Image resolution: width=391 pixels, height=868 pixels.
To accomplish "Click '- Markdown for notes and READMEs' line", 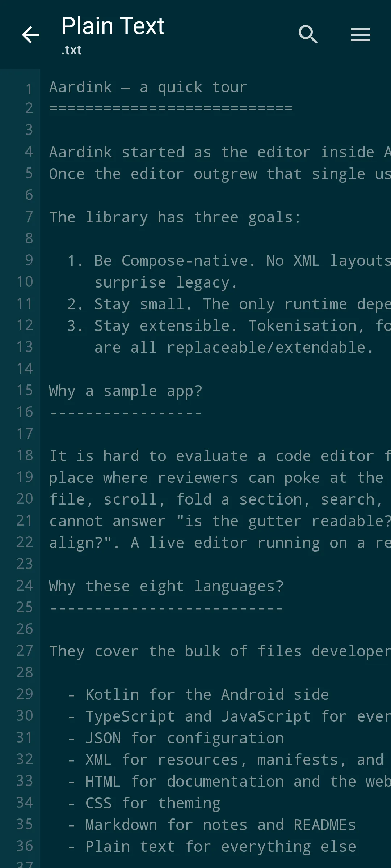I will tap(211, 825).
